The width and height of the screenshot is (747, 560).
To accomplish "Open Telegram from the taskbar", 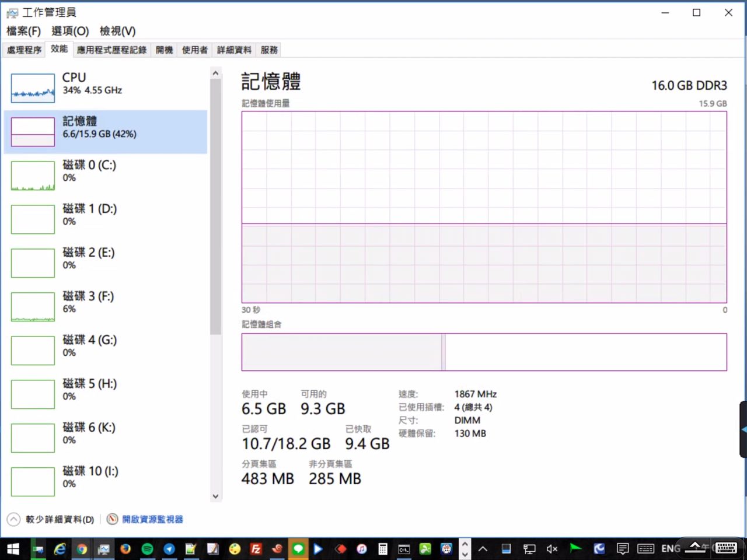I will click(x=169, y=549).
